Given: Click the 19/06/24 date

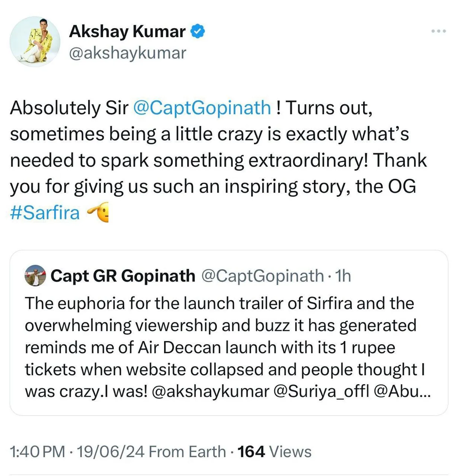Looking at the screenshot, I should 111,452.
